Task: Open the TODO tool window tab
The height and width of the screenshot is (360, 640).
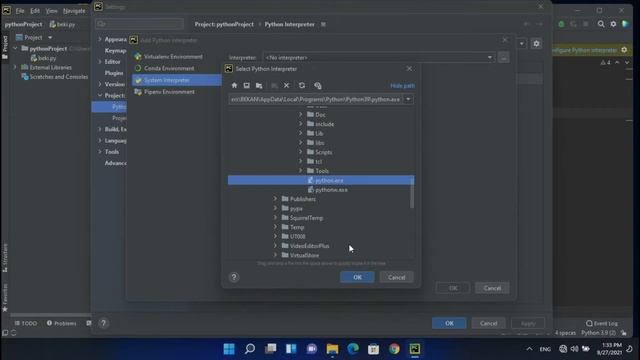Action: point(26,323)
